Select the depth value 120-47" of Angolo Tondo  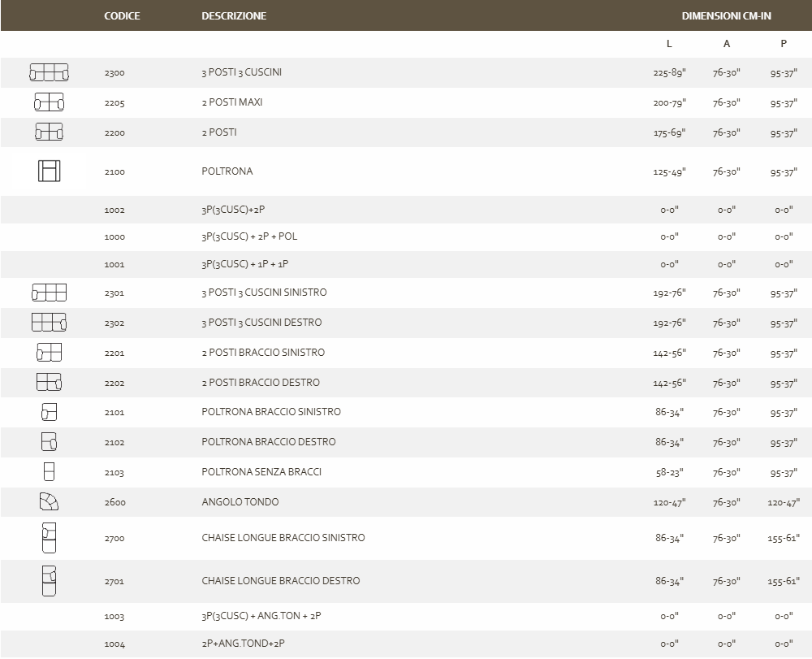pyautogui.click(x=783, y=503)
